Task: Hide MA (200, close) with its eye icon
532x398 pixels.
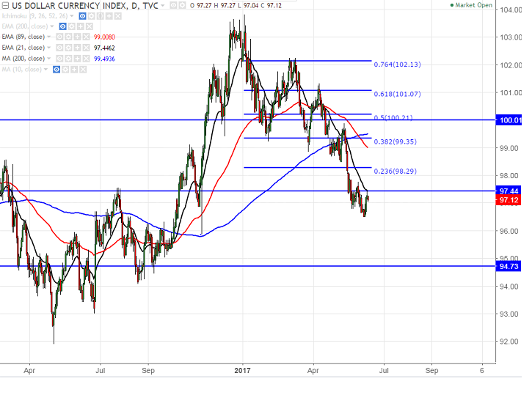Action: point(59,59)
